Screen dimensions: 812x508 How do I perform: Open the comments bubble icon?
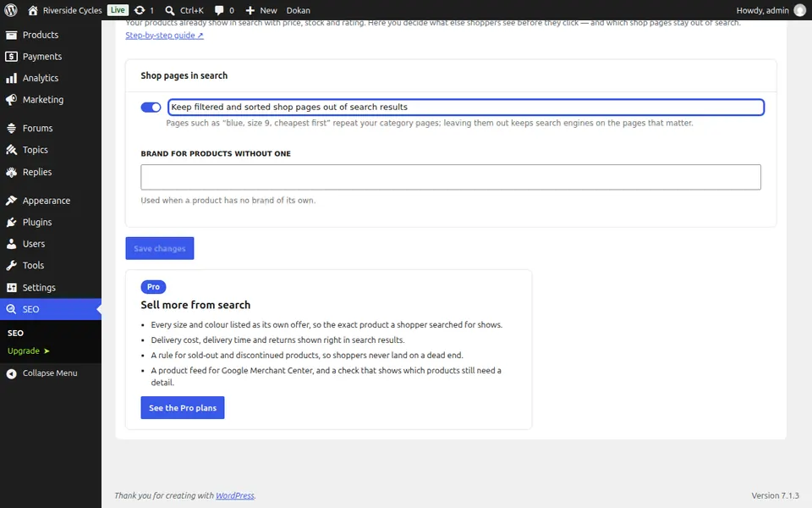pyautogui.click(x=219, y=10)
